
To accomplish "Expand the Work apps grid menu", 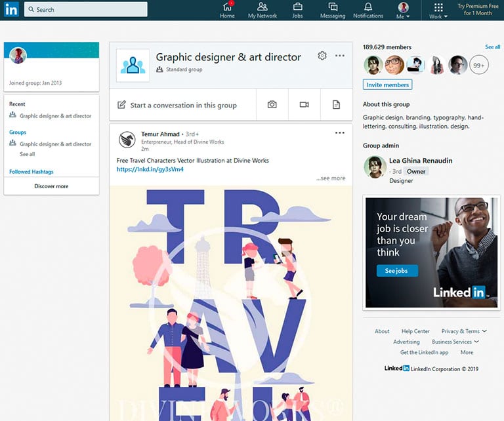I will click(438, 10).
